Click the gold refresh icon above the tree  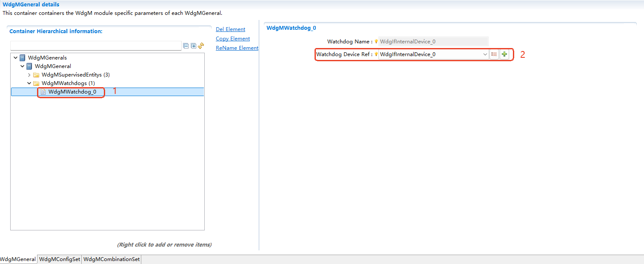200,45
